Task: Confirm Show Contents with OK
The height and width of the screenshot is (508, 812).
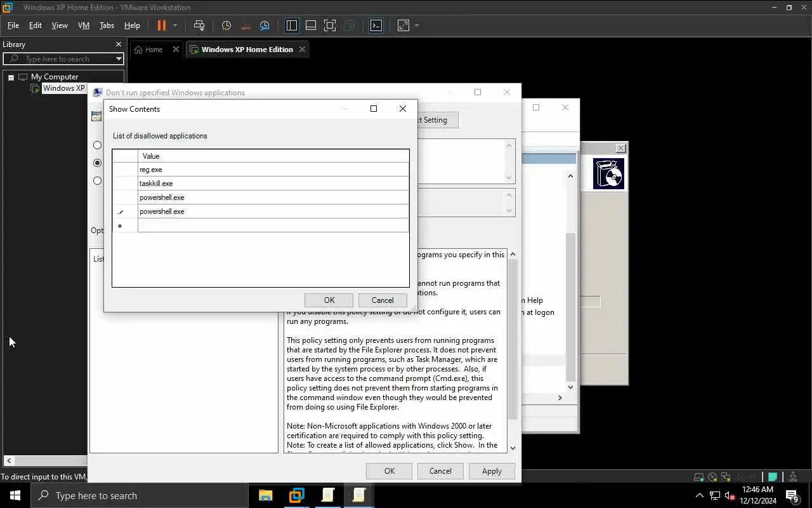Action: coord(329,300)
